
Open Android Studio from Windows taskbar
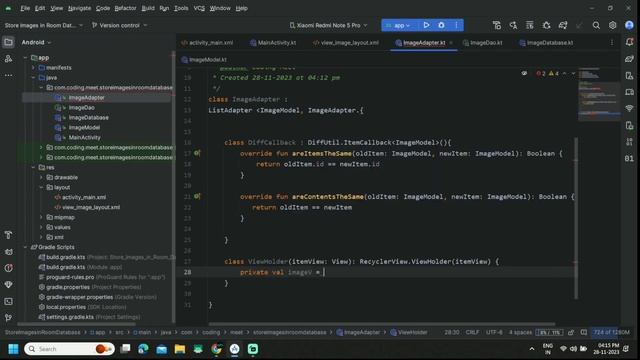pyautogui.click(x=235, y=349)
